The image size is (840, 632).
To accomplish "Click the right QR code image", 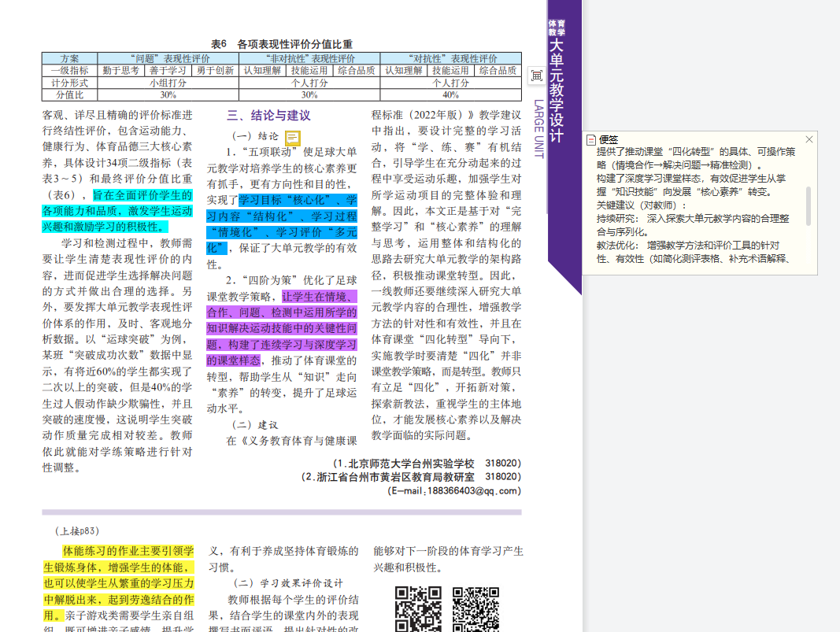I will tap(476, 609).
